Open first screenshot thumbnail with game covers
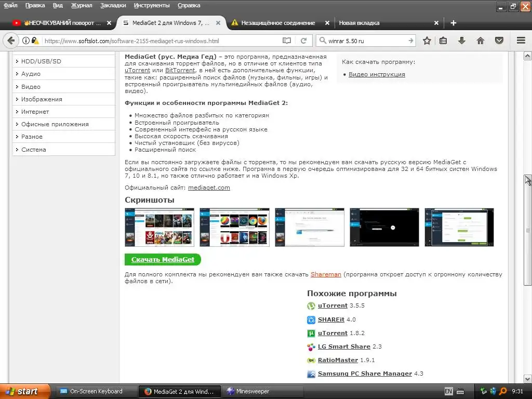532x399 pixels. click(x=159, y=228)
